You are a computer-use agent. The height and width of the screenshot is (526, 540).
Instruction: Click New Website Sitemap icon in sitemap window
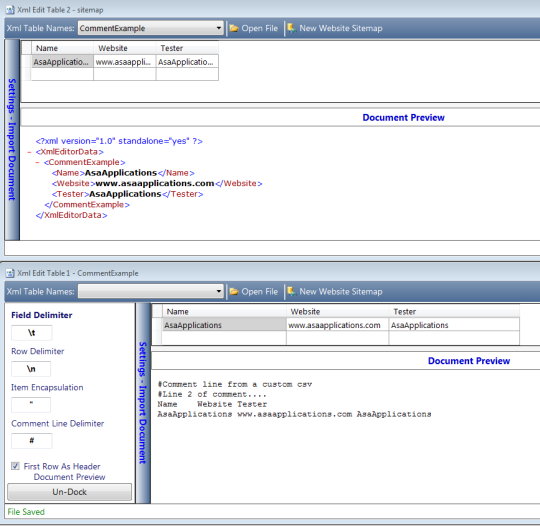(291, 28)
